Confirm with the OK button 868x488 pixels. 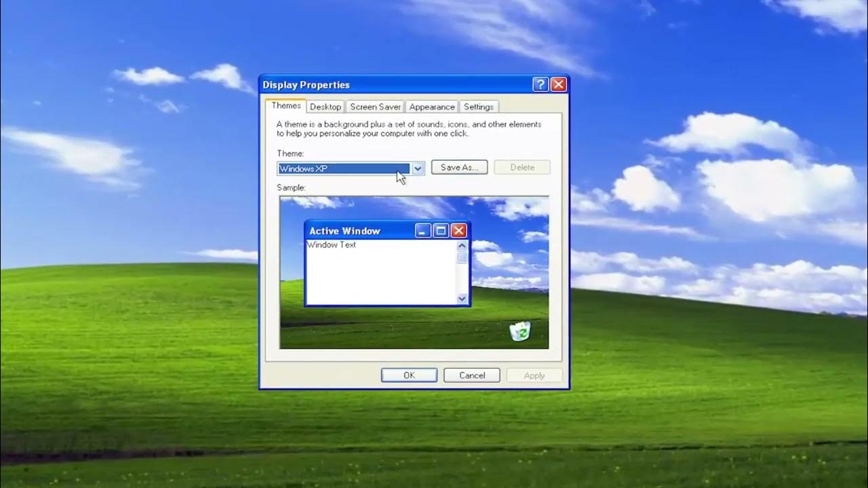pyautogui.click(x=409, y=375)
